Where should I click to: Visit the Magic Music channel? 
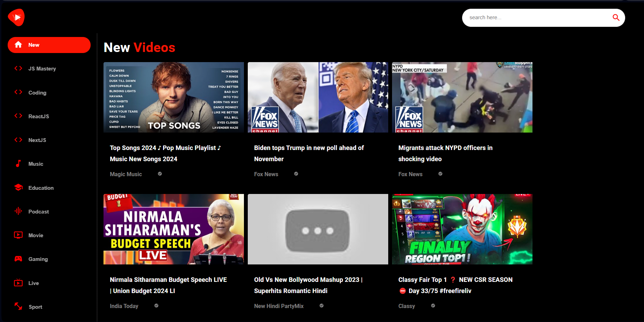pos(126,174)
